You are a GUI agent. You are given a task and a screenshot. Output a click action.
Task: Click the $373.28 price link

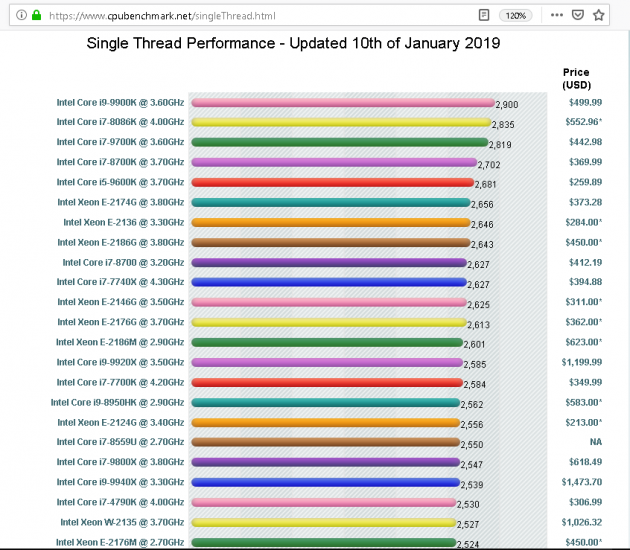585,202
